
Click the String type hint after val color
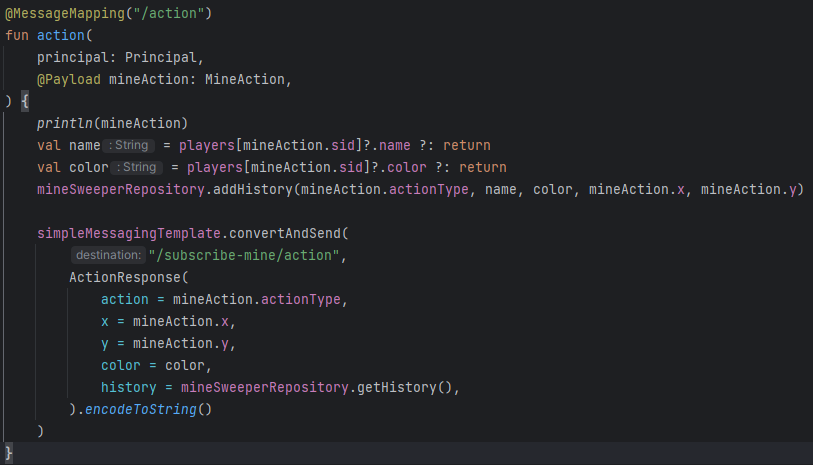pos(136,167)
